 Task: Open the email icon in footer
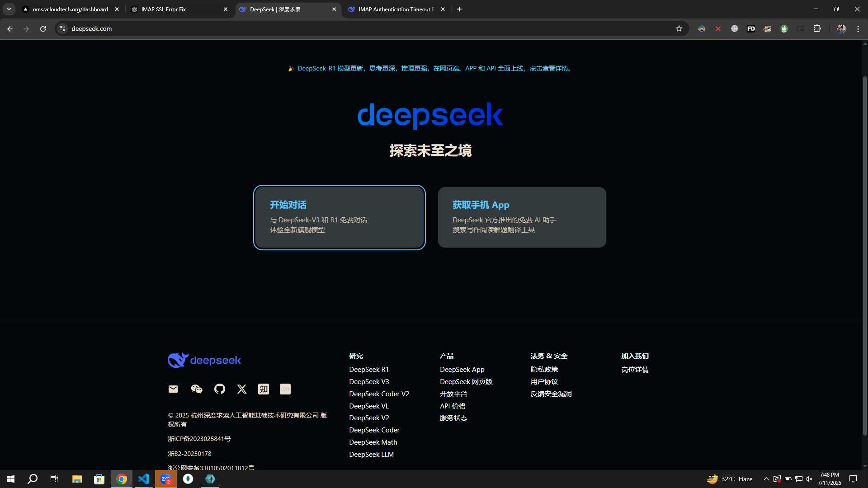click(x=173, y=389)
